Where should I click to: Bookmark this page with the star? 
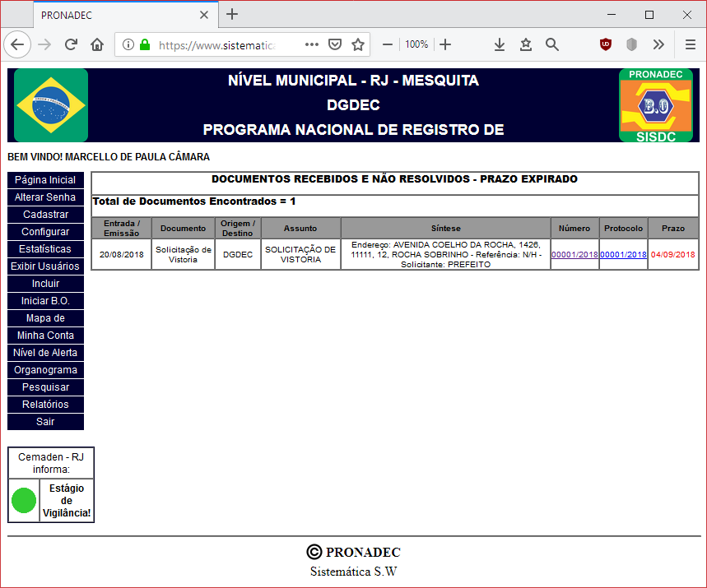pyautogui.click(x=358, y=44)
